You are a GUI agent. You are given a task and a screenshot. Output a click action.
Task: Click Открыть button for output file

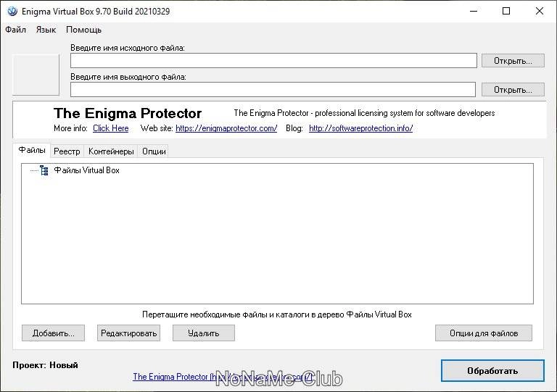513,90
